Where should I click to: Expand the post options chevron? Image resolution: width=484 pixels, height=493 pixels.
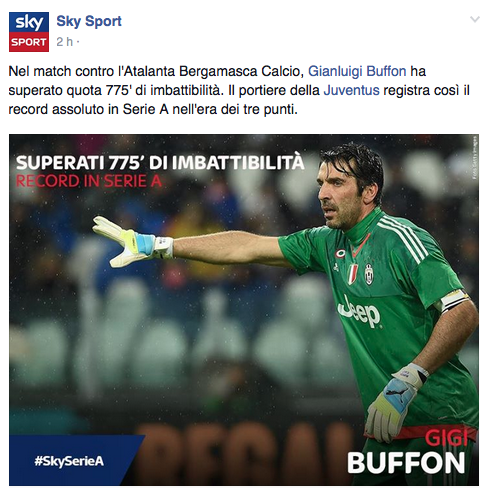[x=474, y=19]
